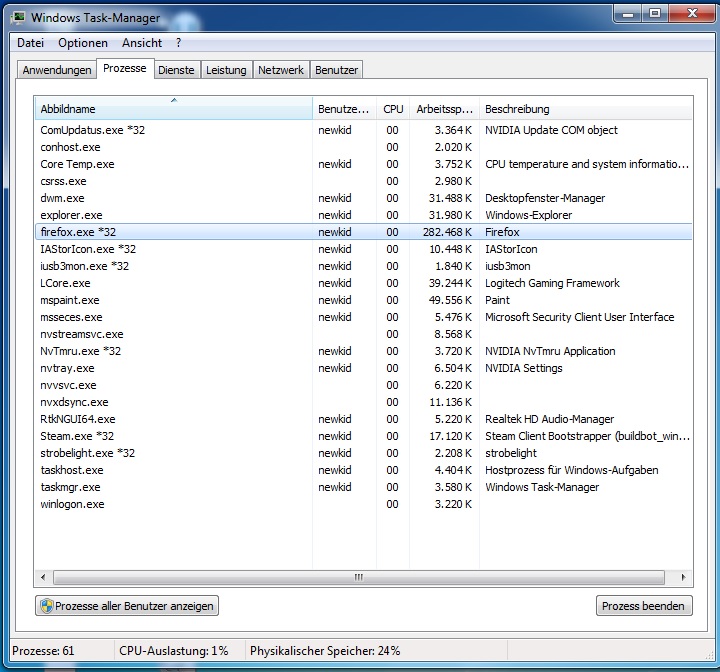Image resolution: width=720 pixels, height=672 pixels.
Task: Switch to the Dienste tab
Action: tap(176, 70)
